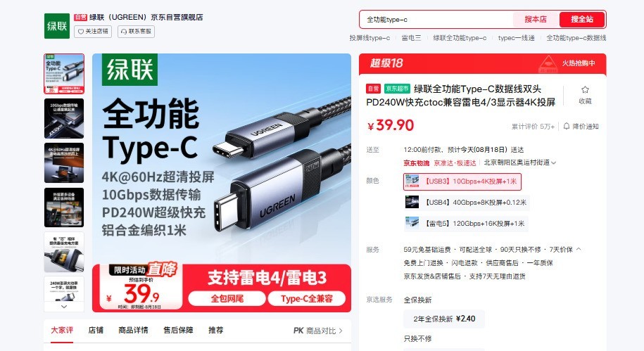Contact customer service via headset button
This screenshot has width=644, height=351.
coord(136,32)
